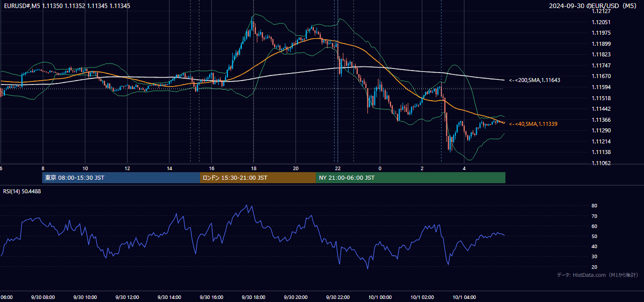Click price axis label 1.11214
Image resolution: width=644 pixels, height=302 pixels.
(601, 141)
